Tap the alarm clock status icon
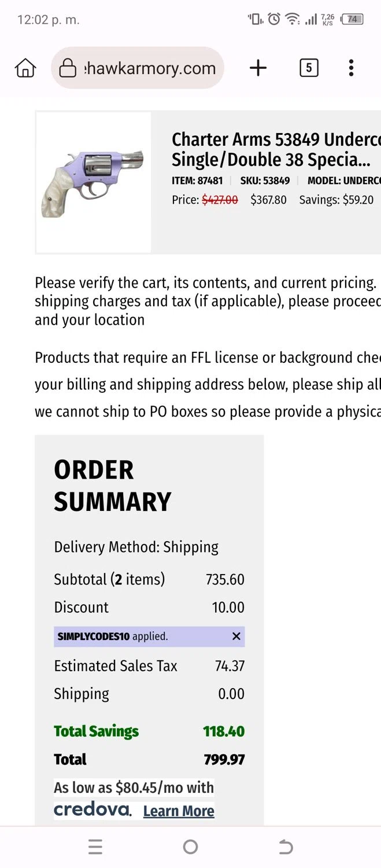This screenshot has width=381, height=868. tap(274, 19)
